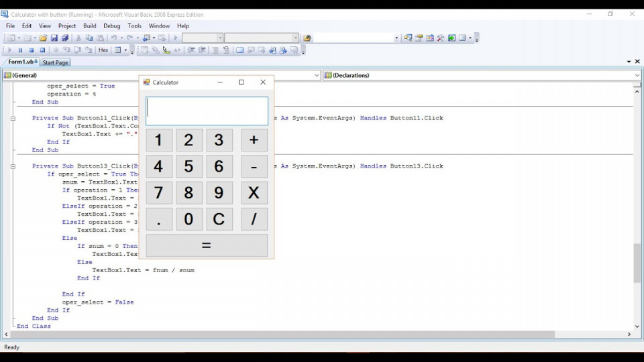Switch to the Start Page tab

tap(55, 62)
